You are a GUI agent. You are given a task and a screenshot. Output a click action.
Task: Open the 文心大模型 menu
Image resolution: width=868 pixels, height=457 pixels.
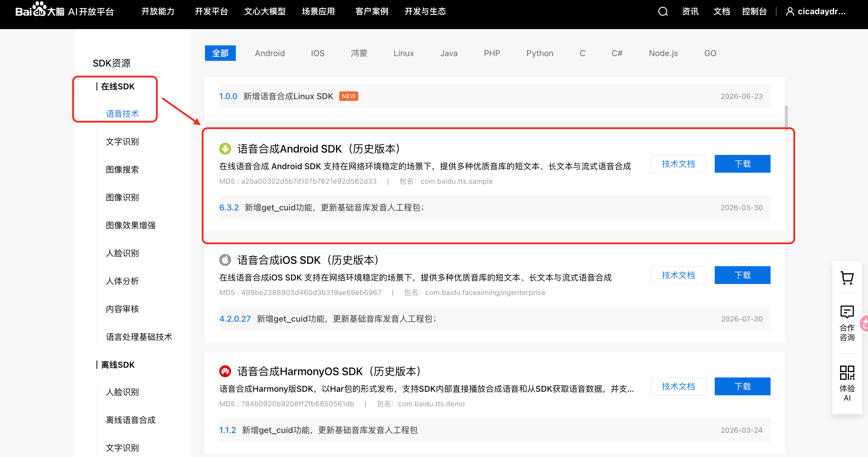(265, 12)
